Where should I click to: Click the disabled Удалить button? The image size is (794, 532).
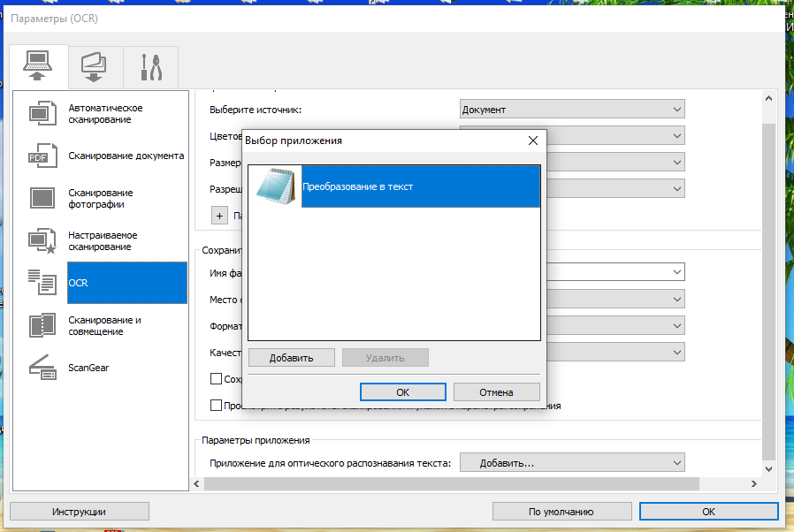click(x=385, y=358)
